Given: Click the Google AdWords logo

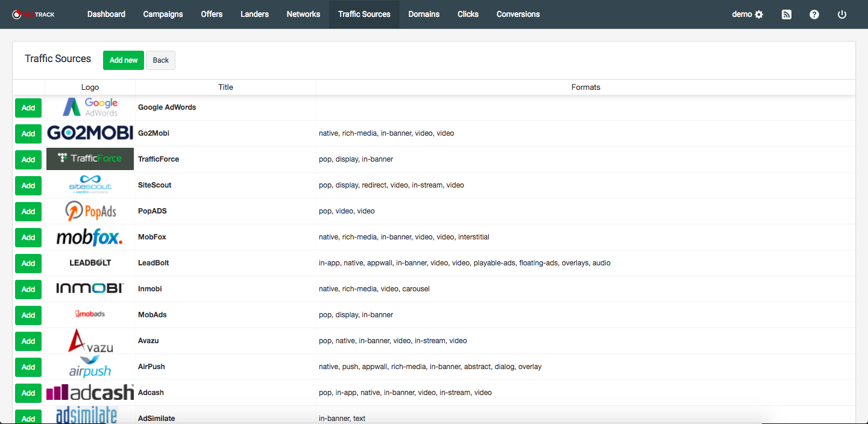Looking at the screenshot, I should [90, 107].
